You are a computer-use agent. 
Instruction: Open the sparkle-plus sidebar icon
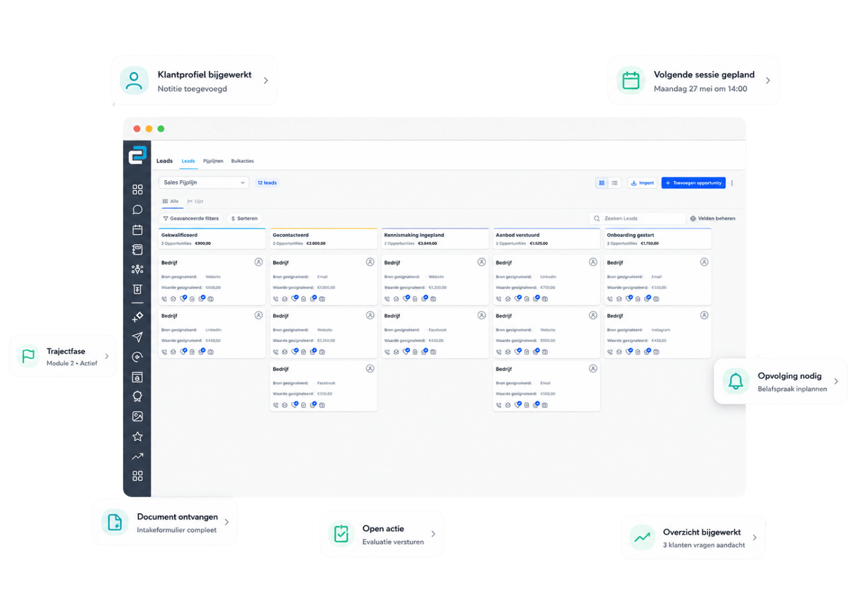[138, 317]
